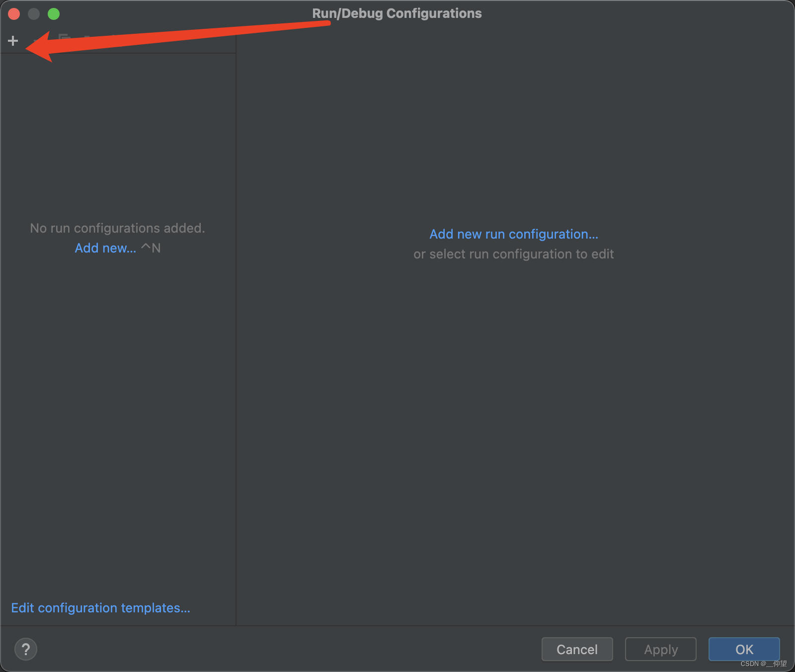795x672 pixels.
Task: Click the 'Add new...' link in left panel
Action: click(105, 248)
